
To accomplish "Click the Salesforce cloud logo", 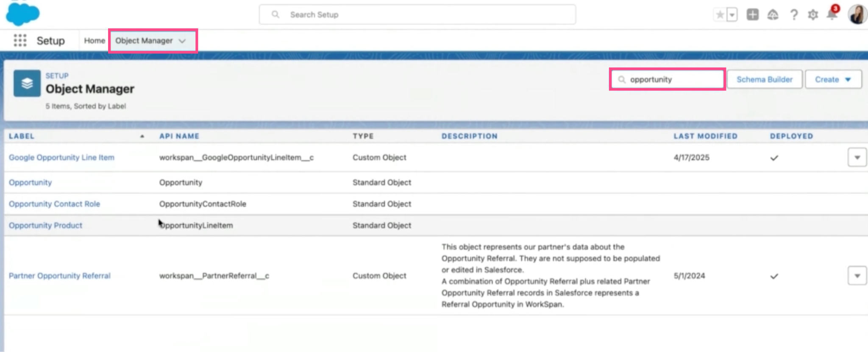I will click(22, 14).
